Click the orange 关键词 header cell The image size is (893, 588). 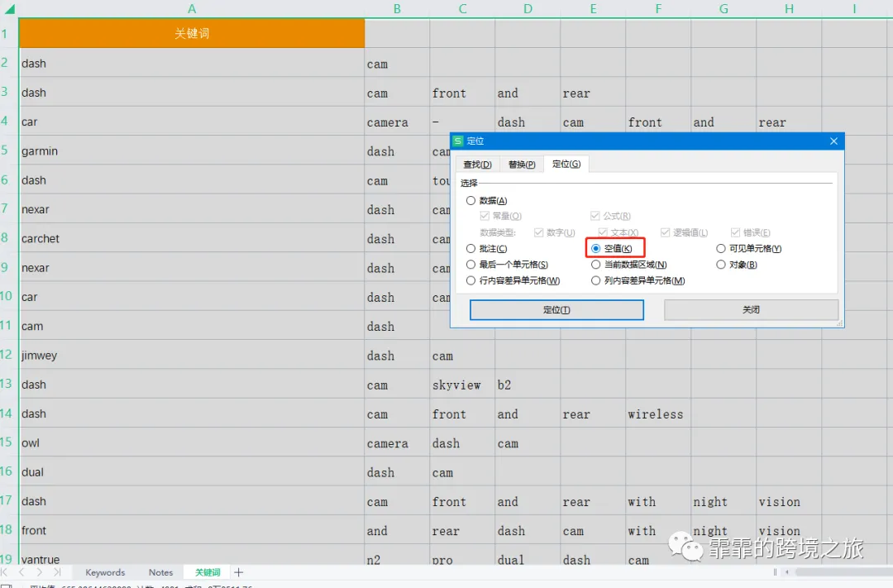[192, 33]
